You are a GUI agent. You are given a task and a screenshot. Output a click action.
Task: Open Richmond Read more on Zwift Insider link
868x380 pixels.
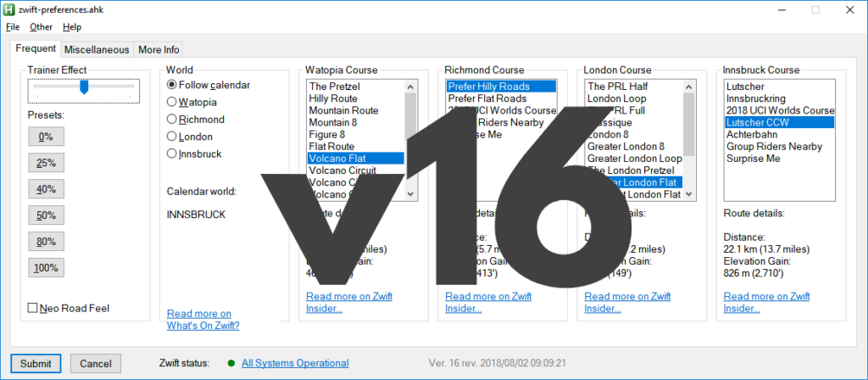[487, 302]
